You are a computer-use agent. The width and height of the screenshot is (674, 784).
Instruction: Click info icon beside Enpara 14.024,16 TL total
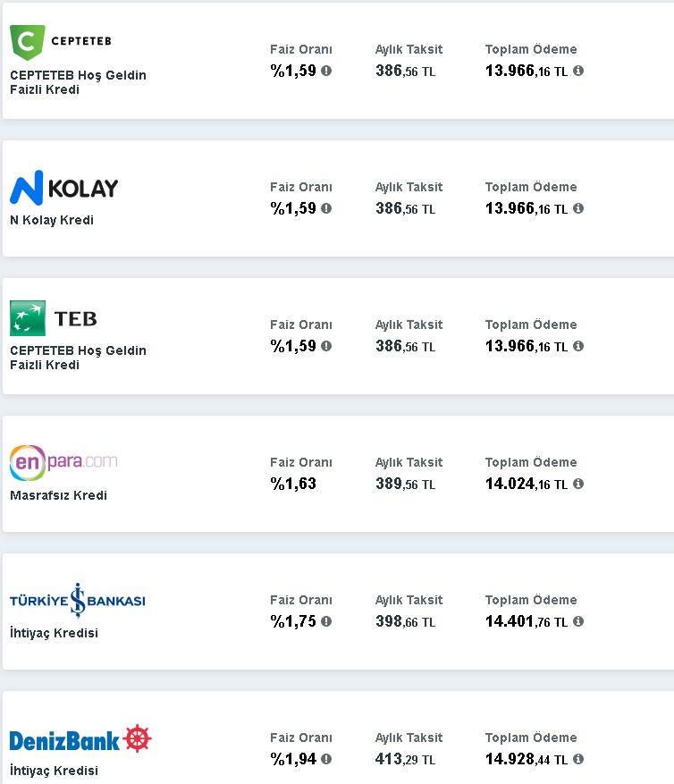click(578, 484)
